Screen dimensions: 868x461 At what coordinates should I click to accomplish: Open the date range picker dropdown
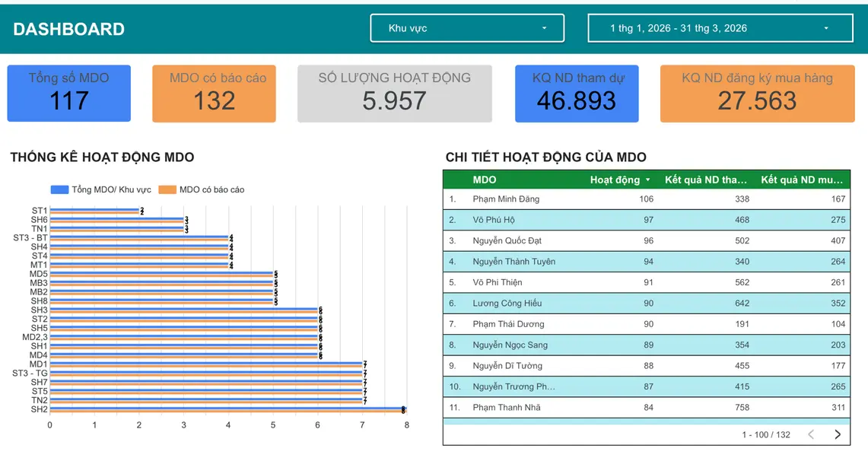tap(720, 28)
